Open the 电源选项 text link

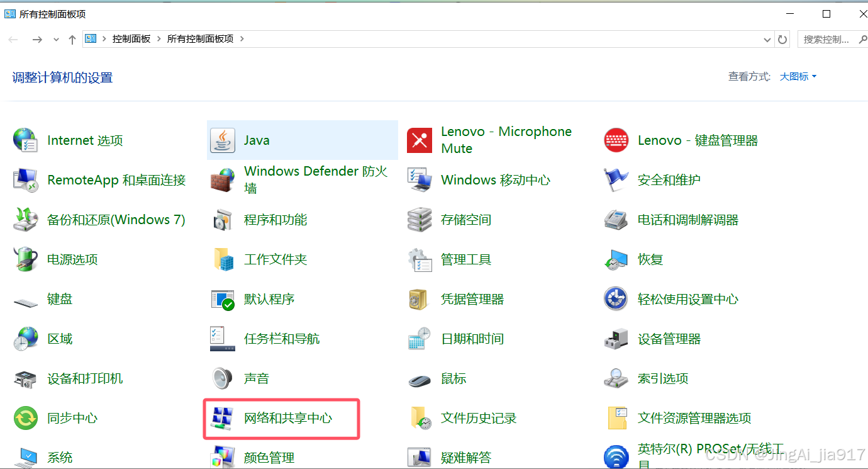click(x=72, y=259)
